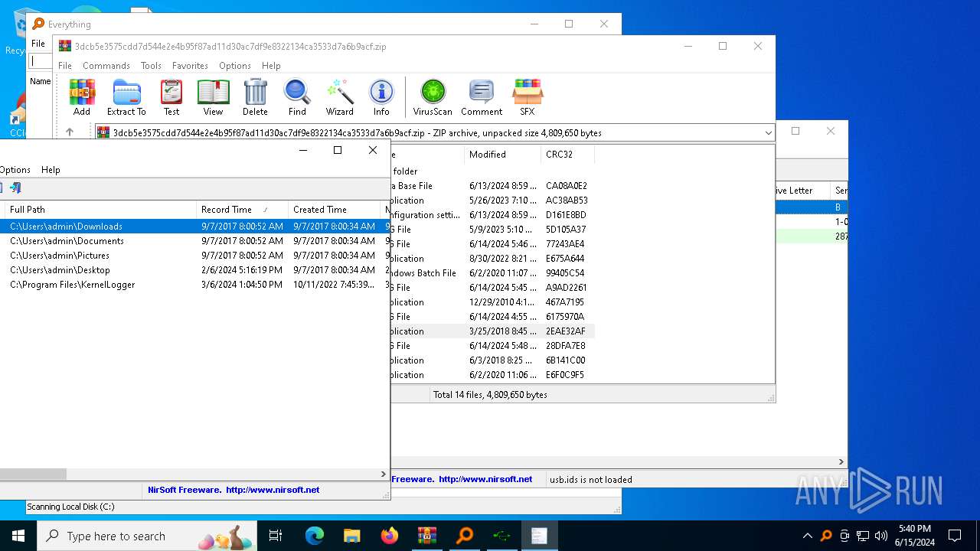The width and height of the screenshot is (980, 551).
Task: Select file row with CRC32 CA08A0E2
Action: click(x=492, y=186)
